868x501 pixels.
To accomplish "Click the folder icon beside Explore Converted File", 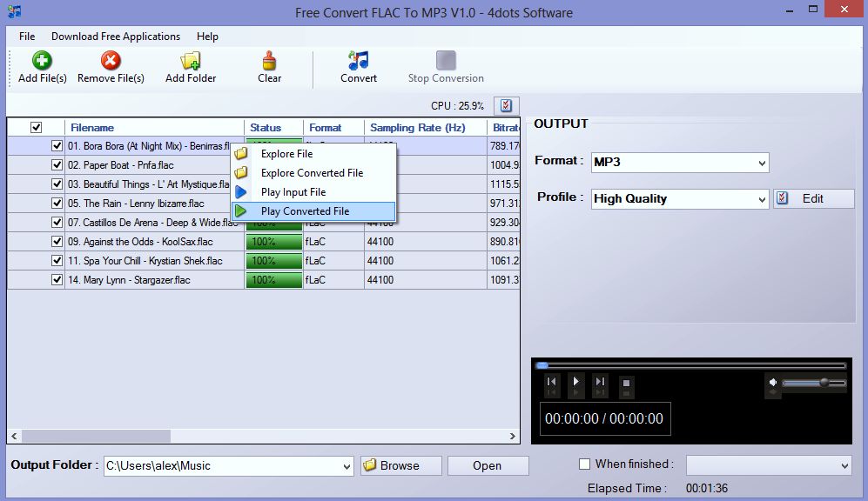I will 241,173.
